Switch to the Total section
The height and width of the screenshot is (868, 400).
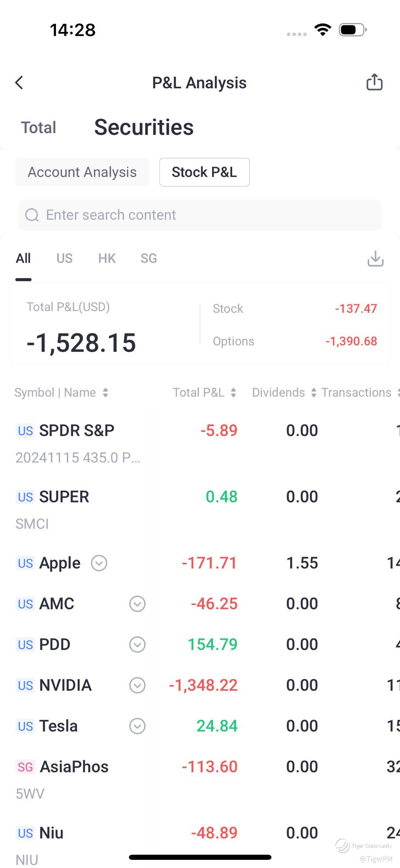pyautogui.click(x=39, y=128)
